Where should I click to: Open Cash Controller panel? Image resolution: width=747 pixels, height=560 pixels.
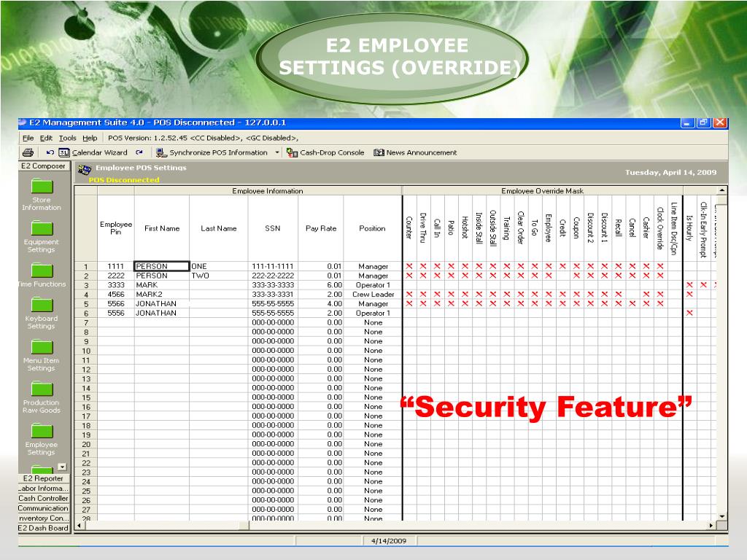point(43,498)
